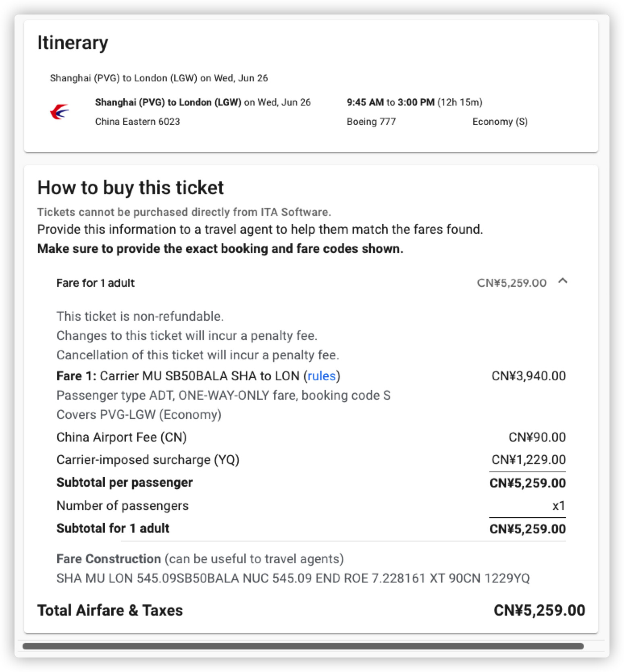Click the "How to buy this ticket" heading
The height and width of the screenshot is (672, 624).
(130, 188)
